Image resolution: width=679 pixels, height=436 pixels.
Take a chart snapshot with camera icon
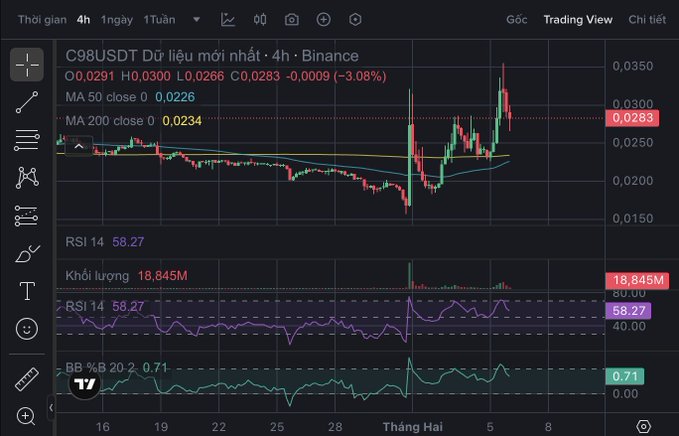tap(291, 19)
